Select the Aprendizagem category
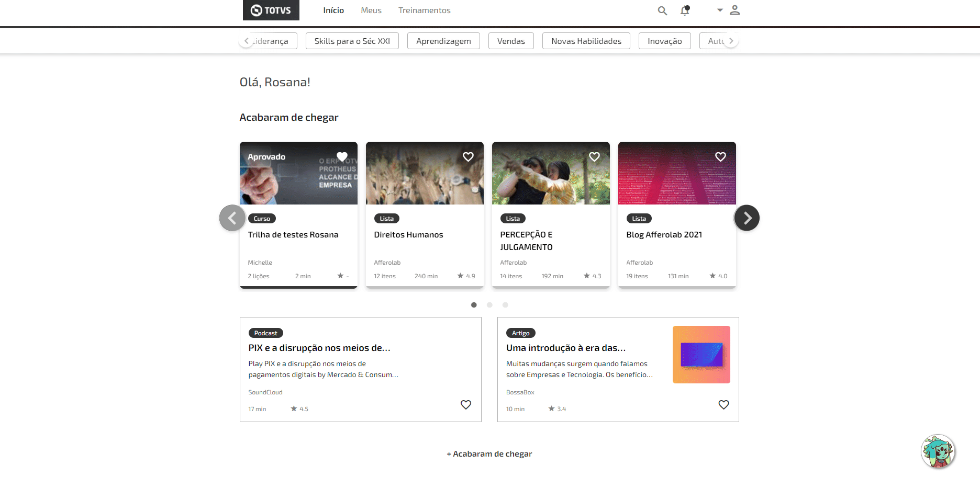This screenshot has width=980, height=477. coord(443,41)
